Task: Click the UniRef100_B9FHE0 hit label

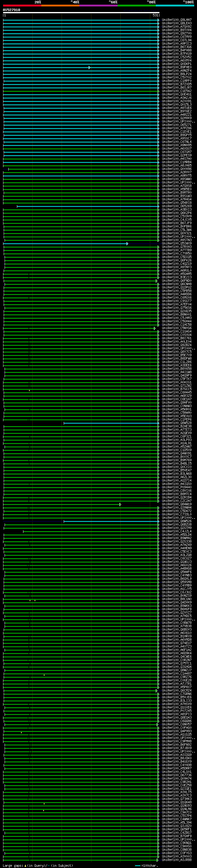Action: click(x=177, y=67)
